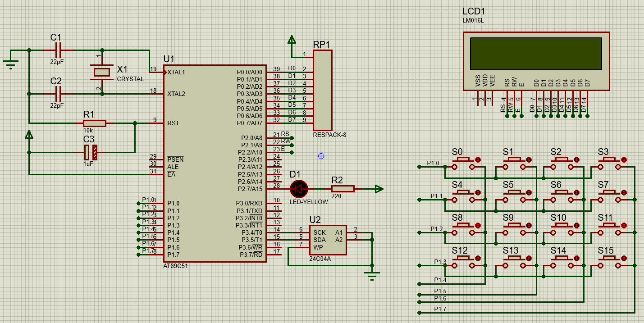Select the U2 24C04A chip body
644x323 pixels.
pos(328,240)
